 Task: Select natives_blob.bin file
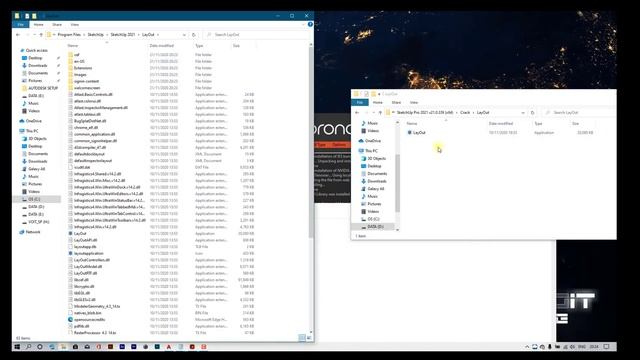tap(88, 313)
